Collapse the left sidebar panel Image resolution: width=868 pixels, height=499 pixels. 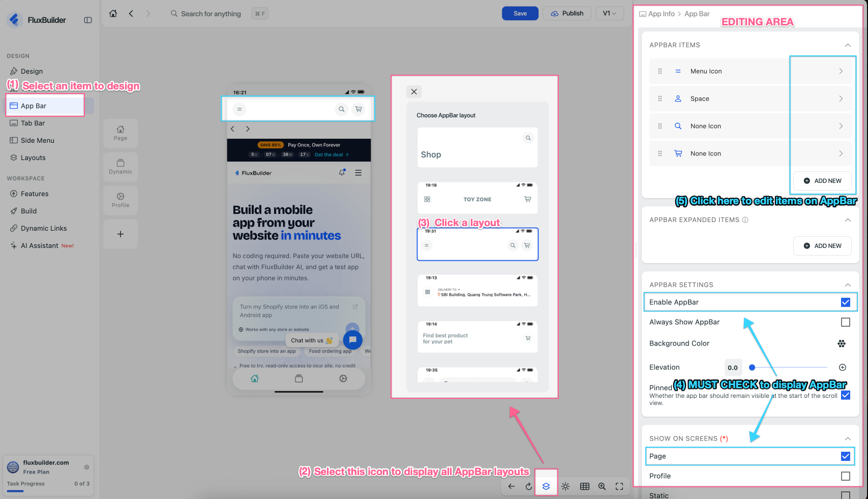pyautogui.click(x=88, y=20)
